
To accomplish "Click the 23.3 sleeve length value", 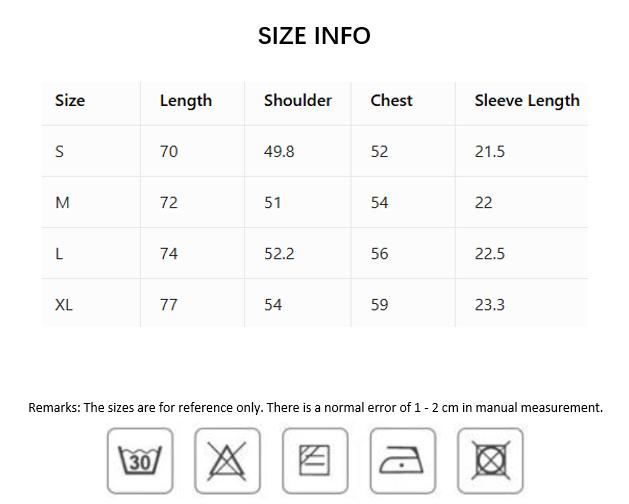I will point(489,305).
